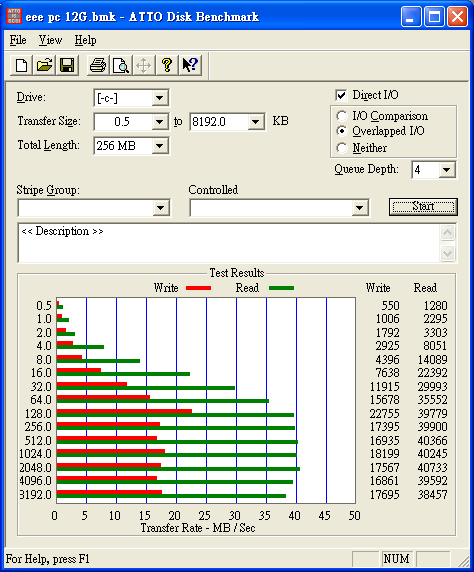The width and height of the screenshot is (474, 572).
Task: Expand the Queue Depth dropdown
Action: [447, 170]
